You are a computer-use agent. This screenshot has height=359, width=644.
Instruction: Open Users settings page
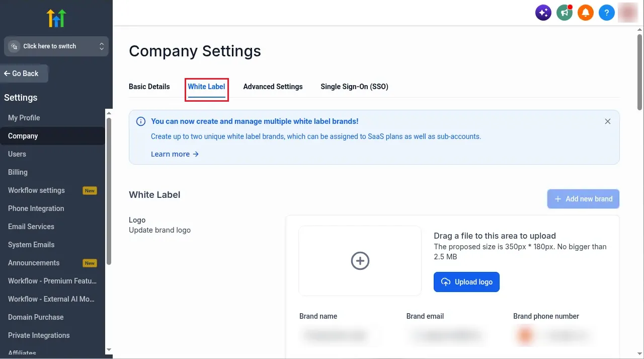[x=52, y=154]
